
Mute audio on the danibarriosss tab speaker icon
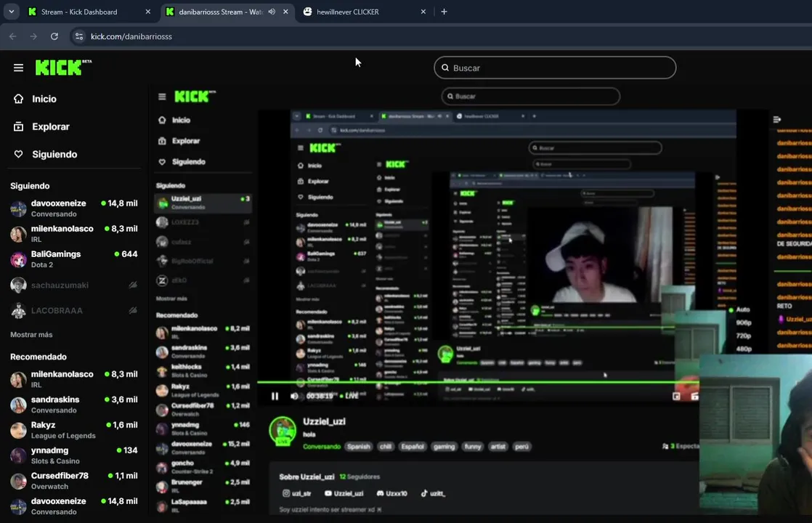click(x=272, y=12)
